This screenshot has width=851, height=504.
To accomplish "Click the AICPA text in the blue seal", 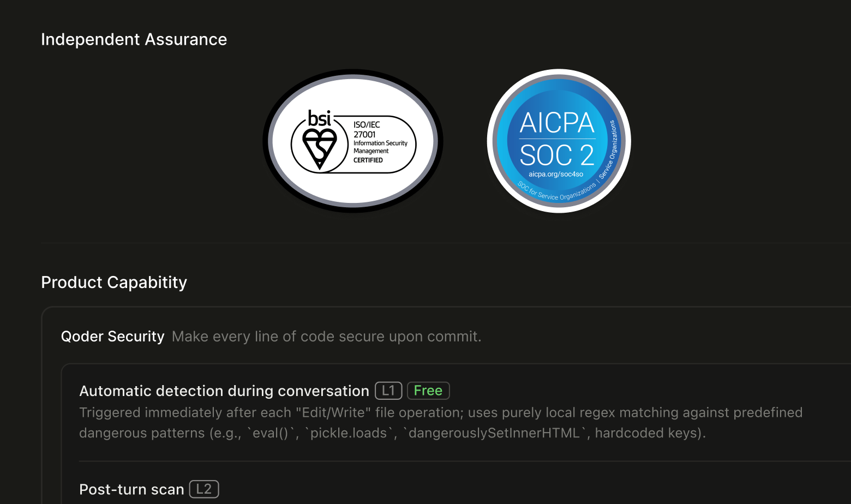I will (x=557, y=123).
